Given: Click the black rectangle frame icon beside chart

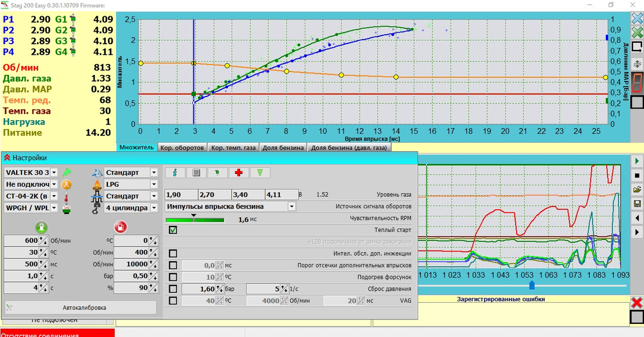Looking at the screenshot, I should click(637, 47).
